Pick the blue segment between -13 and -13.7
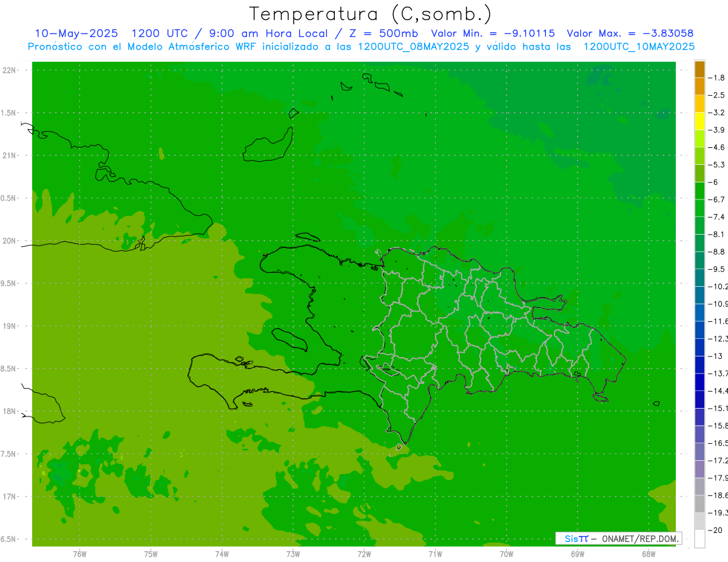 click(x=699, y=364)
